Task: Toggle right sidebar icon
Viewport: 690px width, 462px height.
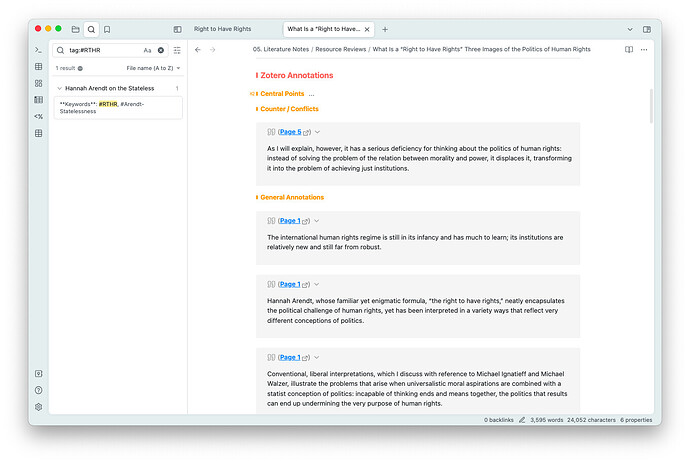Action: pyautogui.click(x=646, y=29)
